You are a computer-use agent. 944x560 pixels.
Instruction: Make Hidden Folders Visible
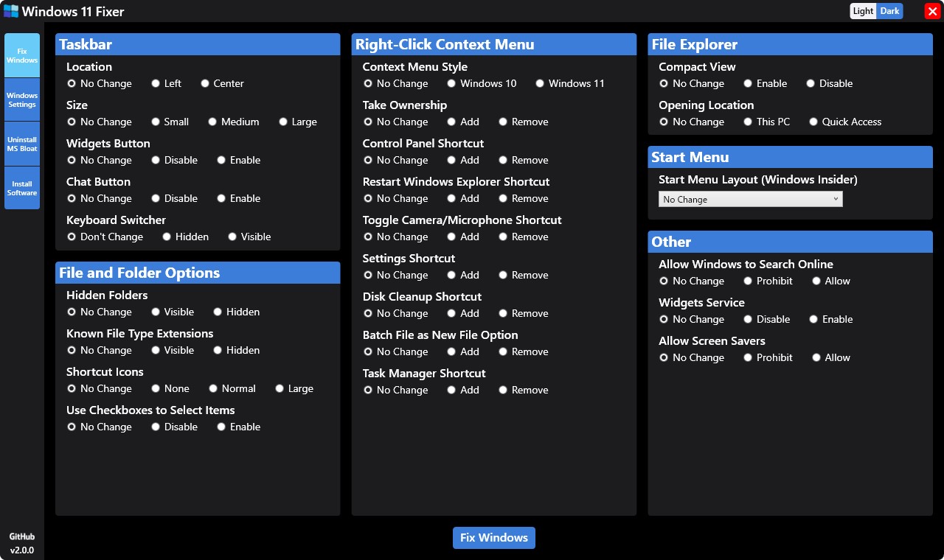[x=173, y=312]
